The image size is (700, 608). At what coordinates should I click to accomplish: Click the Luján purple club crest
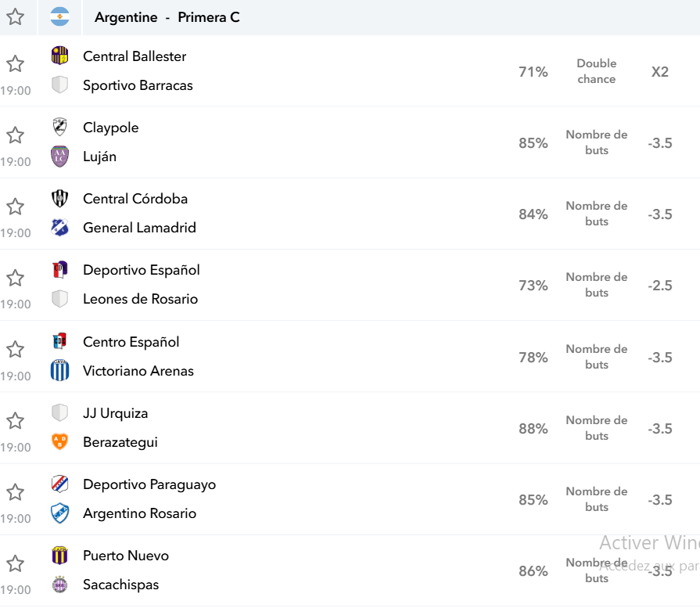point(59,156)
